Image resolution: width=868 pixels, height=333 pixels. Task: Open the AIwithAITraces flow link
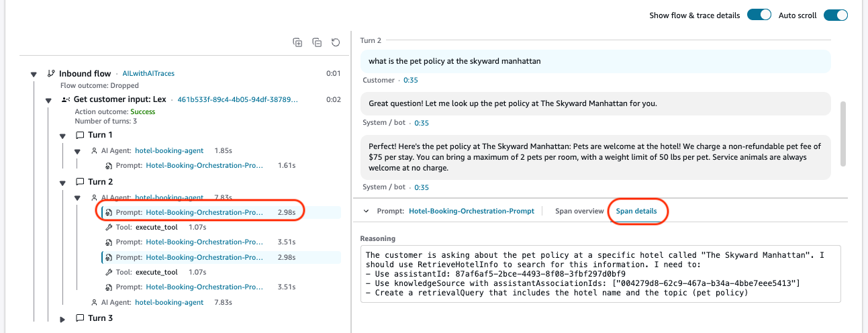click(x=148, y=73)
